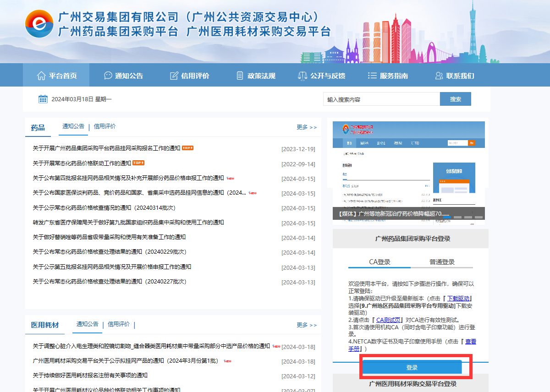This screenshot has width=550, height=392.
Task: Expand 更多 in the 药品 section
Action: click(306, 127)
